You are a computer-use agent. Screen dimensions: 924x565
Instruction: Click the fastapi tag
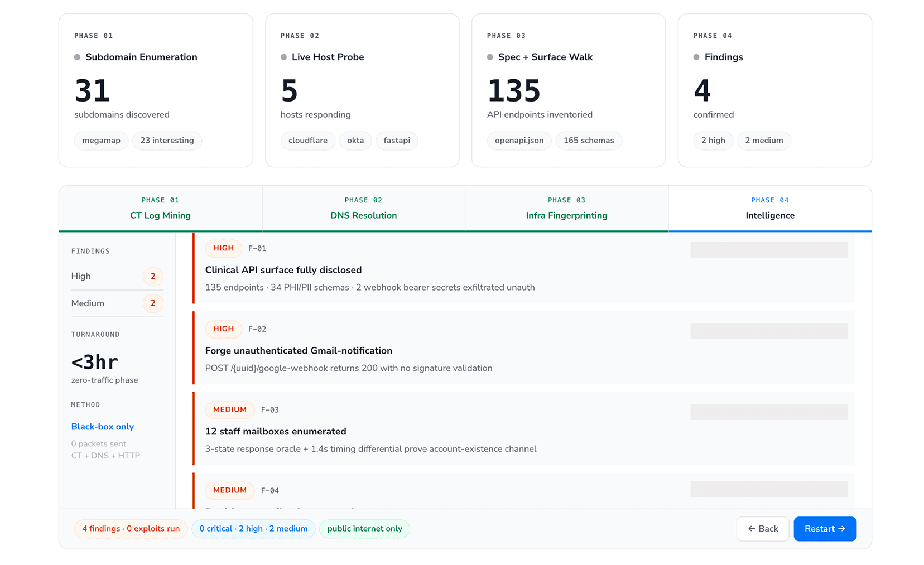point(397,141)
